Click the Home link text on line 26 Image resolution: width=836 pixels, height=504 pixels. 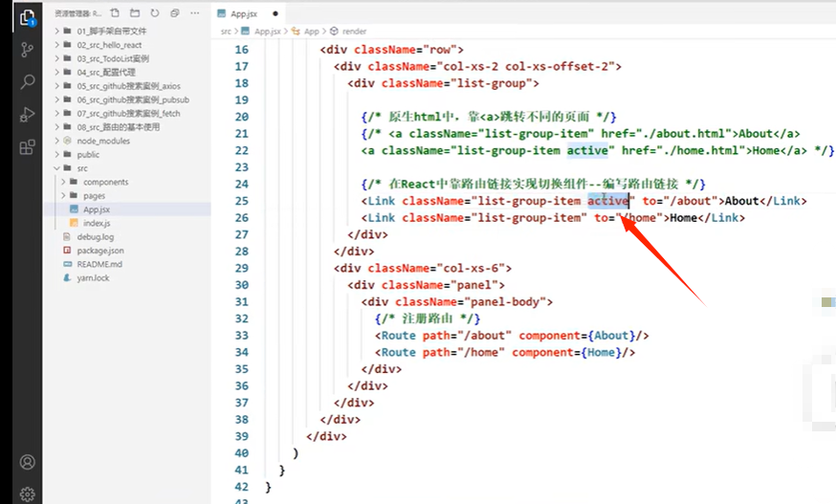pos(684,218)
